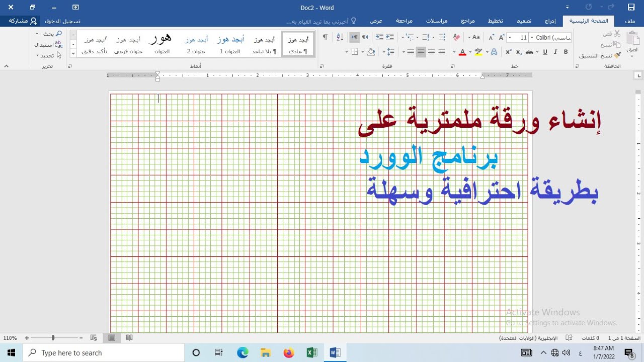This screenshot has height=362, width=644.
Task: Click the Save icon in the title bar
Action: pyautogui.click(x=631, y=8)
